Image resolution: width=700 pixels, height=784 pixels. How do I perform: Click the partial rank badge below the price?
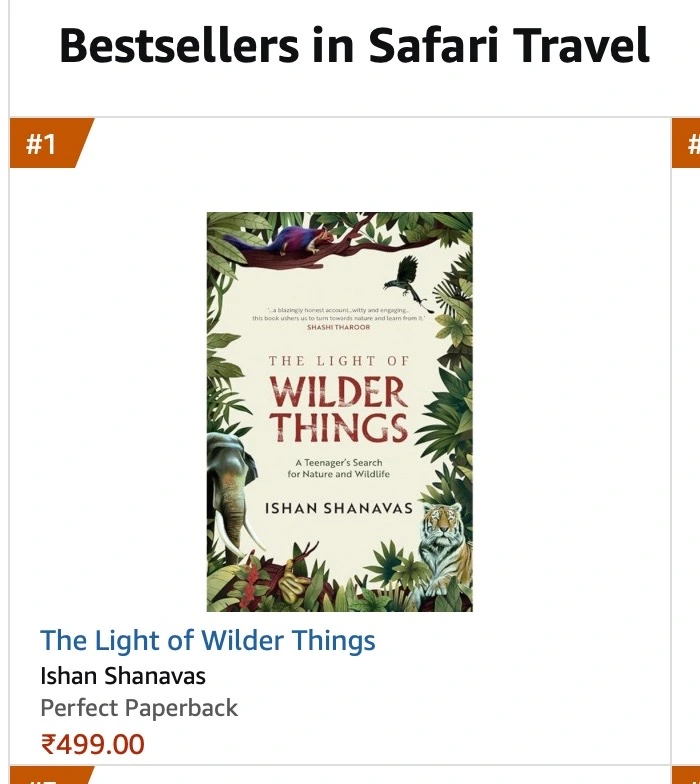point(50,776)
